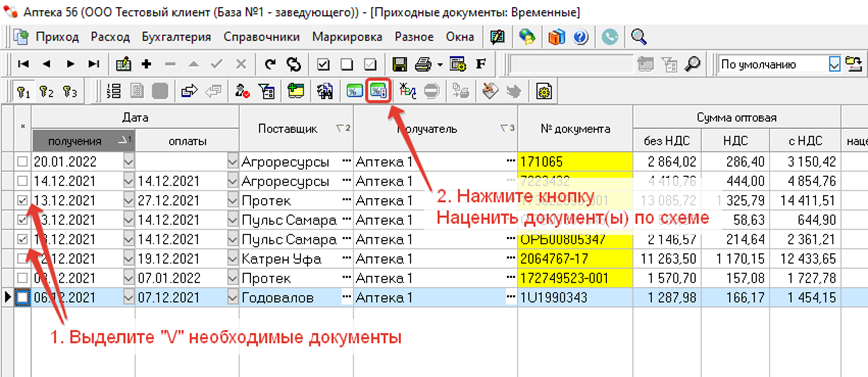The width and height of the screenshot is (868, 377).
Task: Click the globe with user icon
Action: tap(527, 37)
